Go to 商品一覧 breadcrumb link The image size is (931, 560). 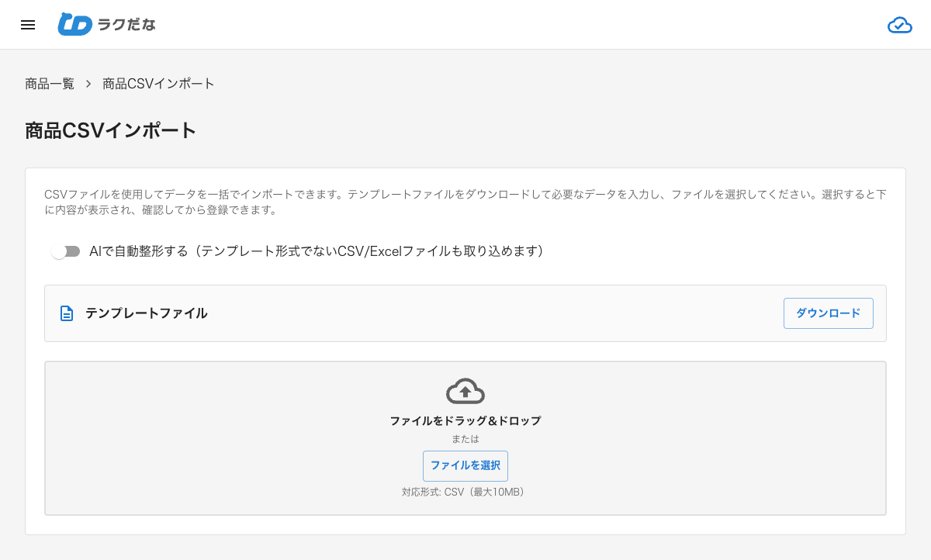[x=50, y=84]
